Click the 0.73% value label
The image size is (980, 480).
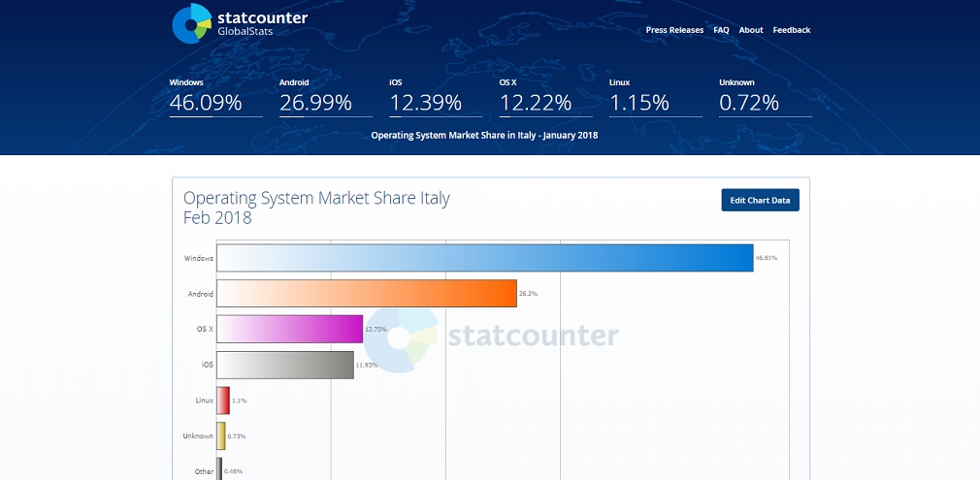[237, 436]
